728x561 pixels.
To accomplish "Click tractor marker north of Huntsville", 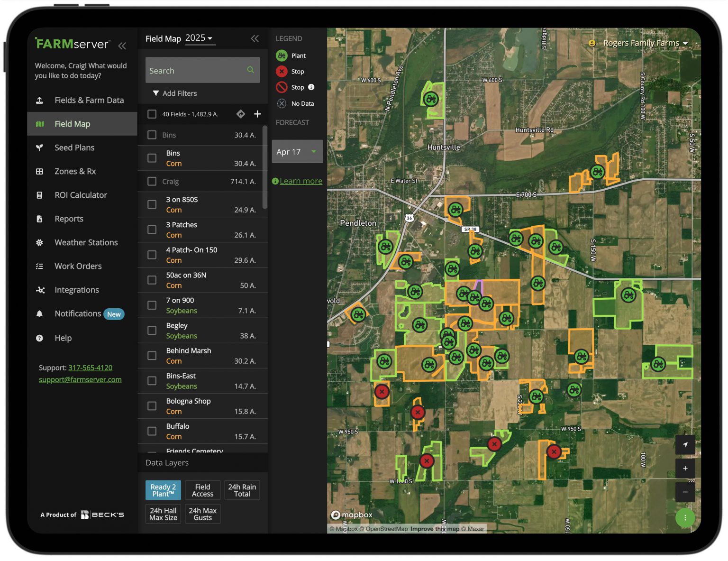I will pyautogui.click(x=430, y=99).
